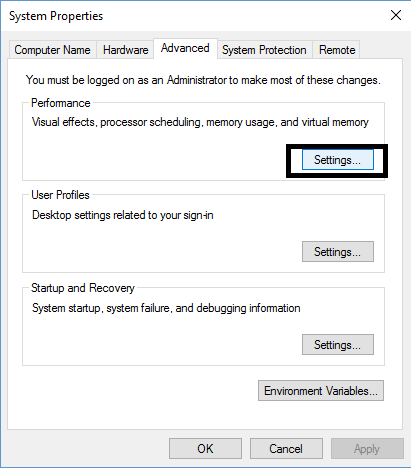Select the Advanced tab

tap(185, 48)
